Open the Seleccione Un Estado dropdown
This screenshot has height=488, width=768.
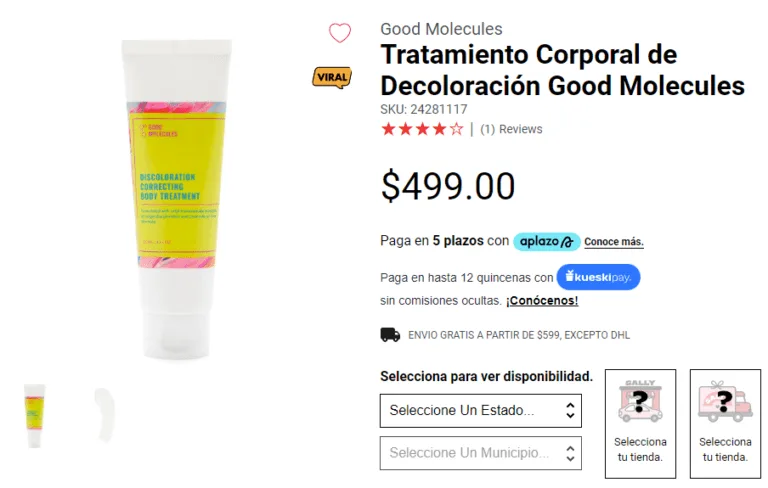click(x=480, y=411)
